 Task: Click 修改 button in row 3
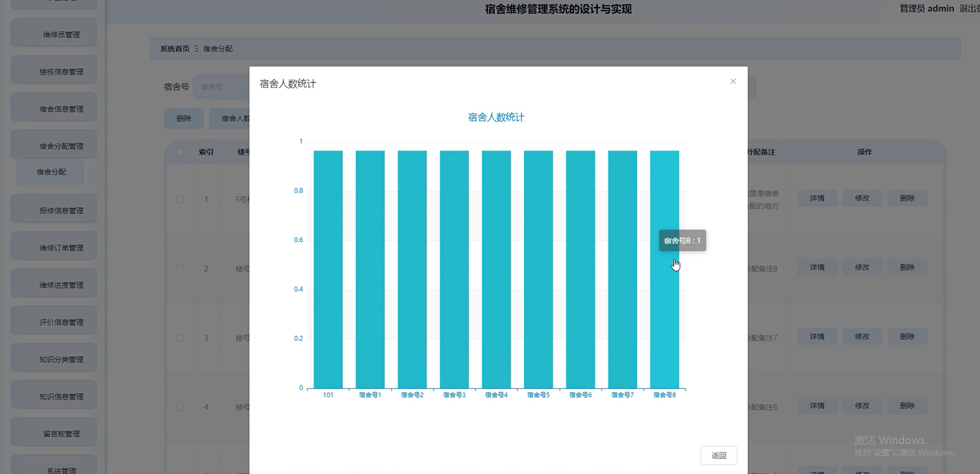tap(862, 337)
